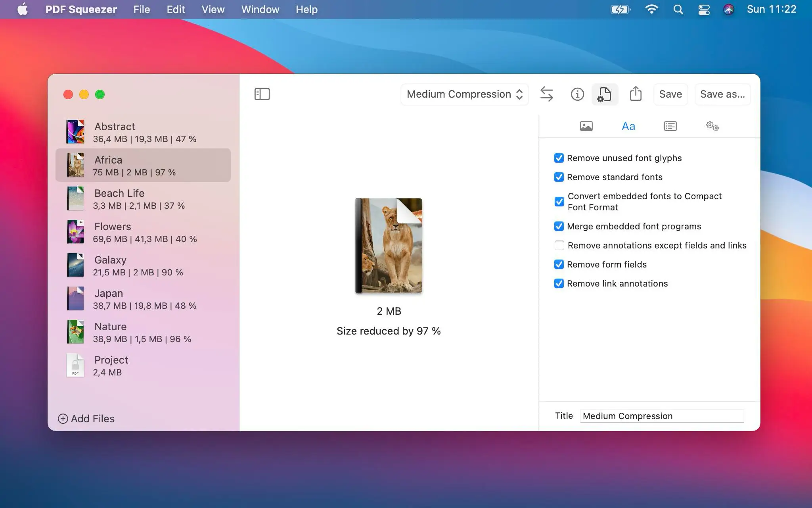
Task: Click the image/photos settings icon
Action: pos(586,126)
